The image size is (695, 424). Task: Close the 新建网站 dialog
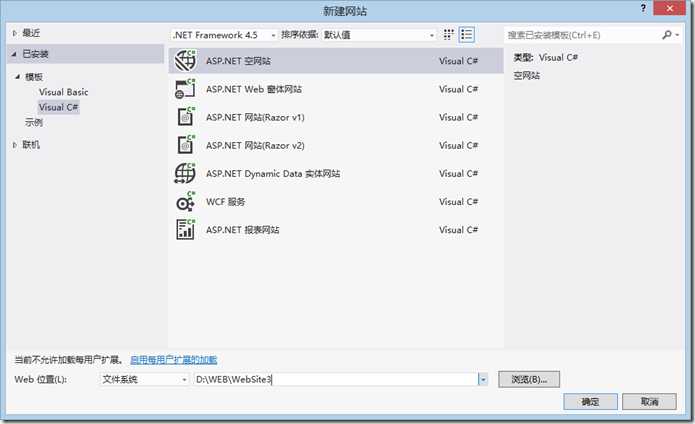pos(669,8)
